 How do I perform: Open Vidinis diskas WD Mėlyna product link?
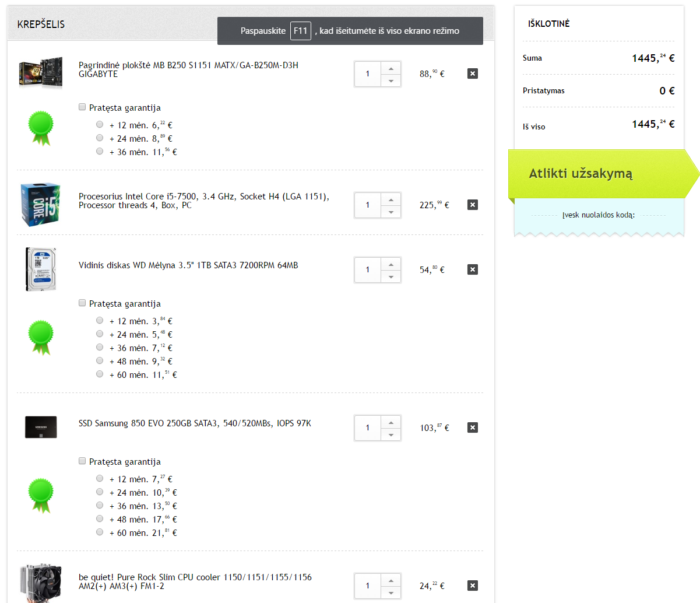coord(188,265)
